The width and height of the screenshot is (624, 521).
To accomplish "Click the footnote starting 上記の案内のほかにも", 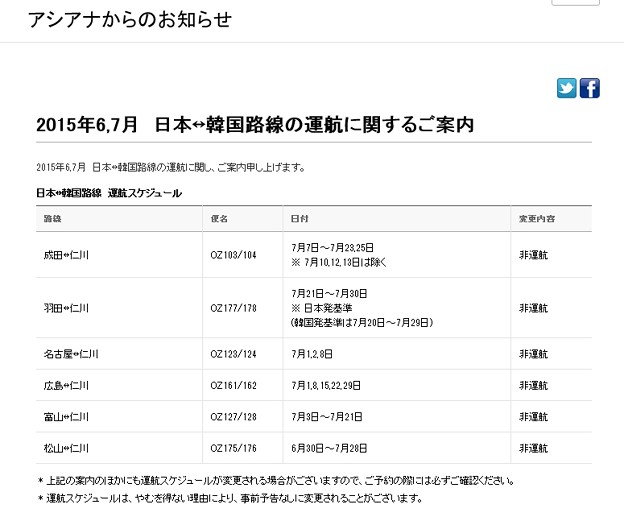I will tap(277, 481).
